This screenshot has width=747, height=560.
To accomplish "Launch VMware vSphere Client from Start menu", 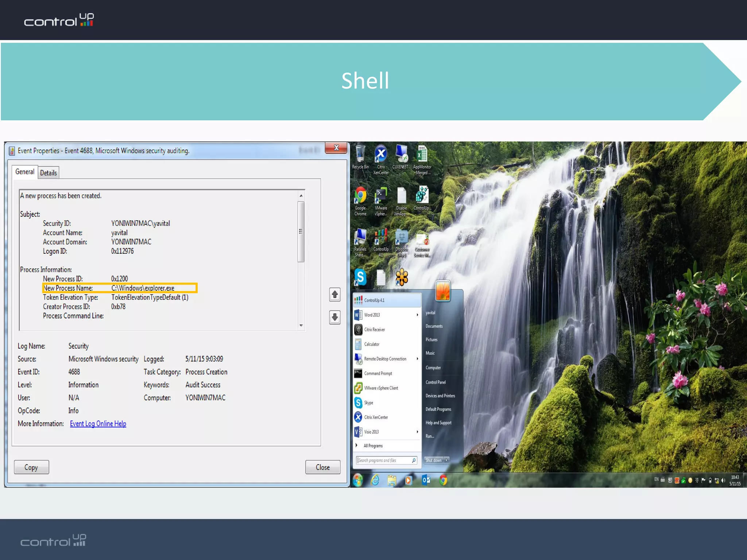I will (x=381, y=388).
